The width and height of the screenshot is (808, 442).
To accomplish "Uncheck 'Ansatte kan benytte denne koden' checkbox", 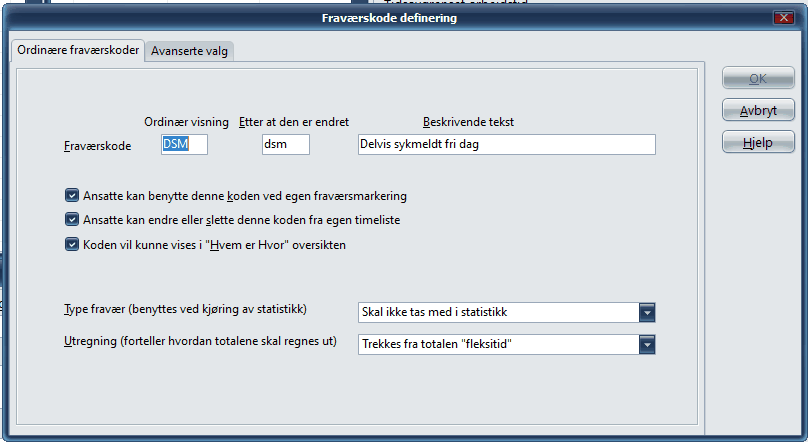I will tap(71, 196).
